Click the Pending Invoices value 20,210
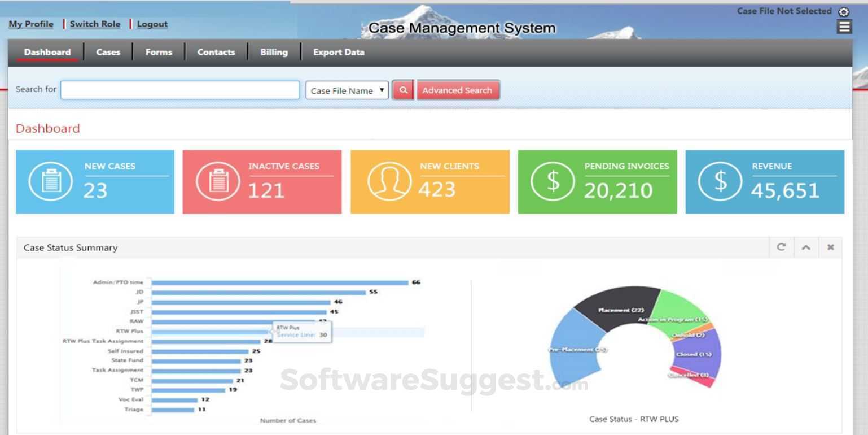The image size is (868, 435). pyautogui.click(x=618, y=191)
